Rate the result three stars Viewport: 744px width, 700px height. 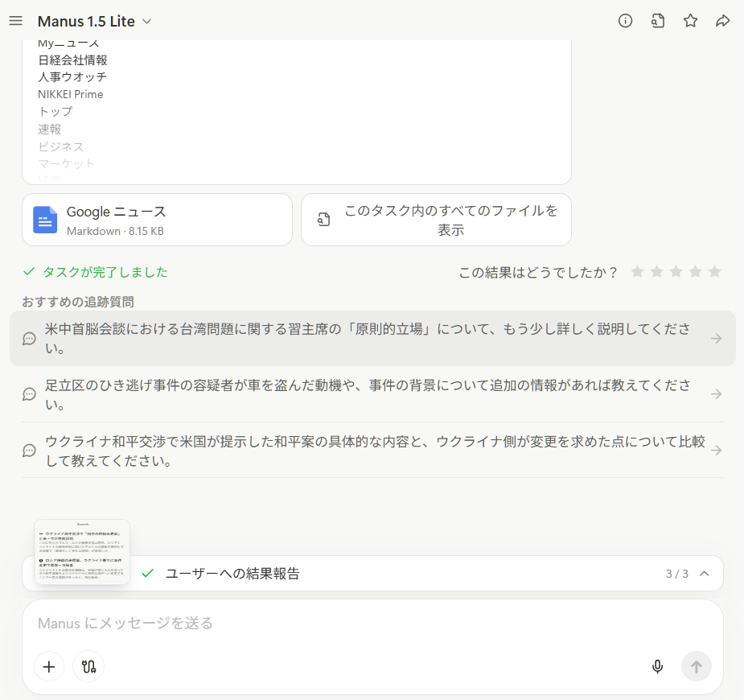point(676,272)
